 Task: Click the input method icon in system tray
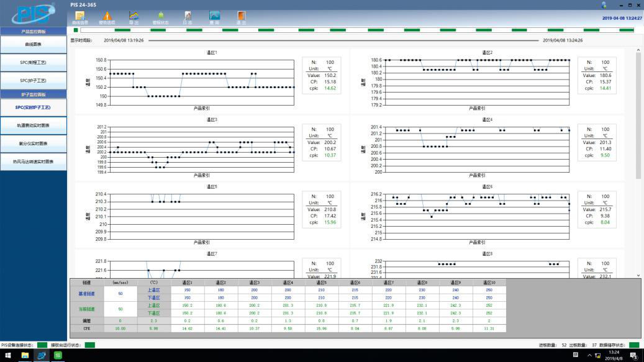[x=576, y=355]
